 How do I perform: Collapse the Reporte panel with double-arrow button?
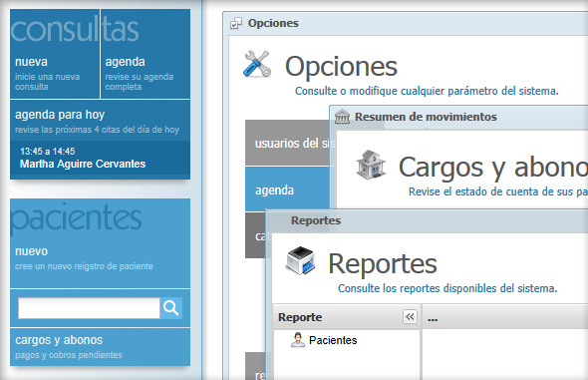(410, 317)
